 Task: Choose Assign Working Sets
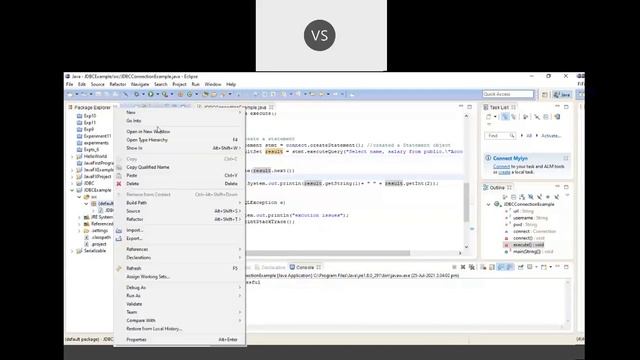(180, 277)
